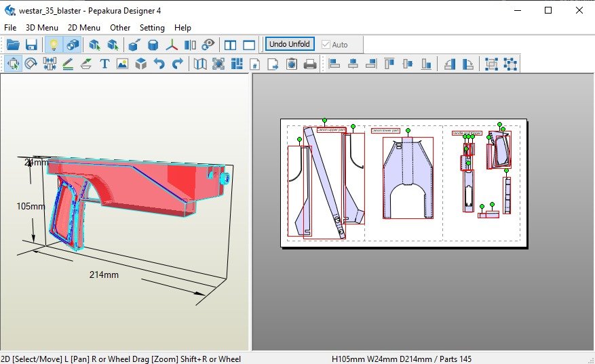Open the Other menu
Screen dimensions: 595x364
pyautogui.click(x=120, y=28)
